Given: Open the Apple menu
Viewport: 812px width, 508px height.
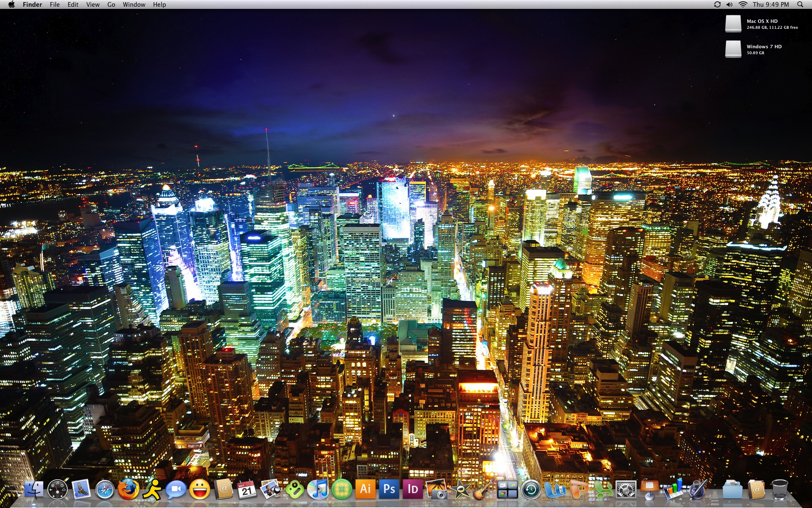Looking at the screenshot, I should [11, 4].
